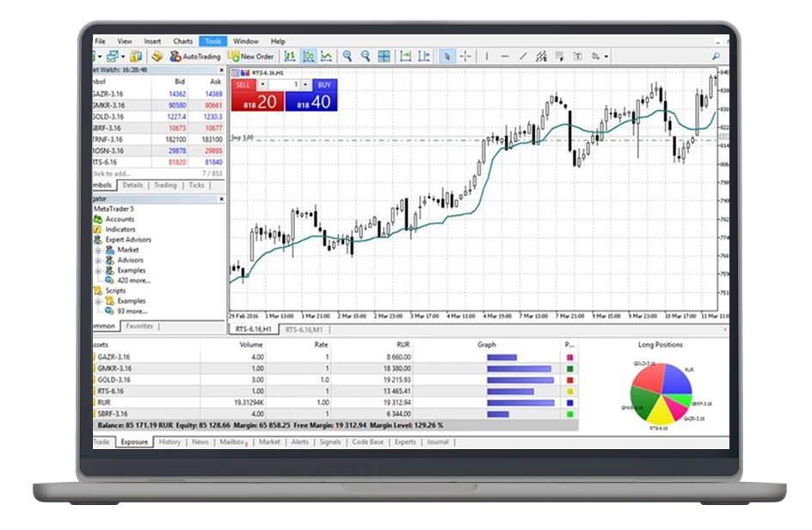Expand the Examples node under Scripts

click(98, 301)
